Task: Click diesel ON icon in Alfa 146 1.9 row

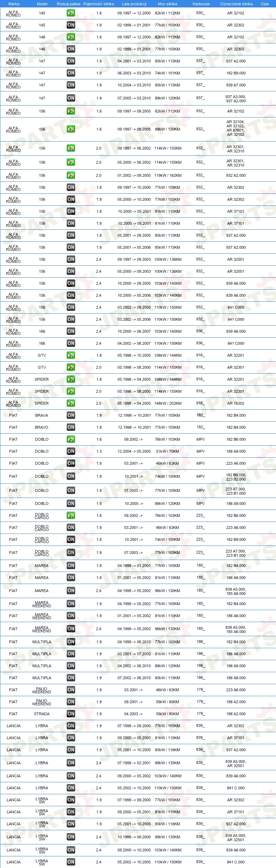Action: pos(71,49)
